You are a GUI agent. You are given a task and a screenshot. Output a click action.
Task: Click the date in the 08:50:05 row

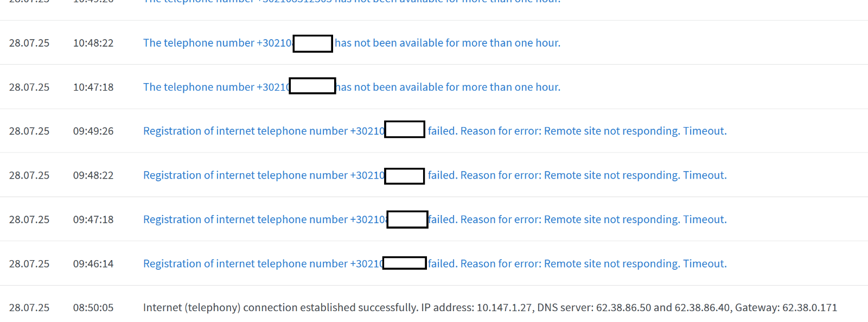point(29,308)
